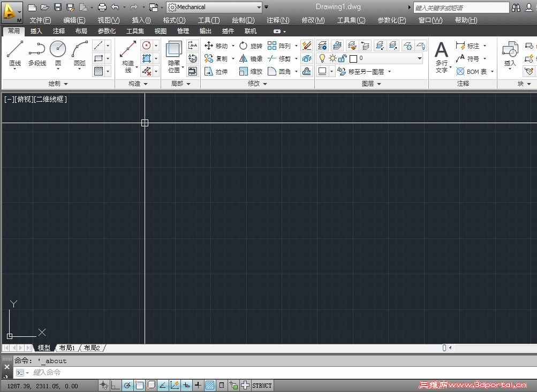537x392 pixels.
Task: Open the 移至另一图层 dropdown arrow
Action: coord(389,71)
